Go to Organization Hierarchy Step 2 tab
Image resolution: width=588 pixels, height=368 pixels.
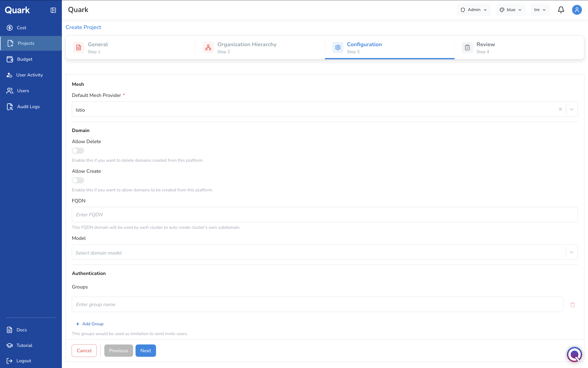point(260,47)
